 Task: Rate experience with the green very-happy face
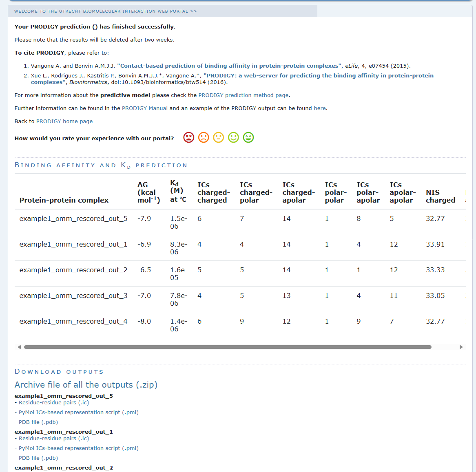click(x=248, y=137)
